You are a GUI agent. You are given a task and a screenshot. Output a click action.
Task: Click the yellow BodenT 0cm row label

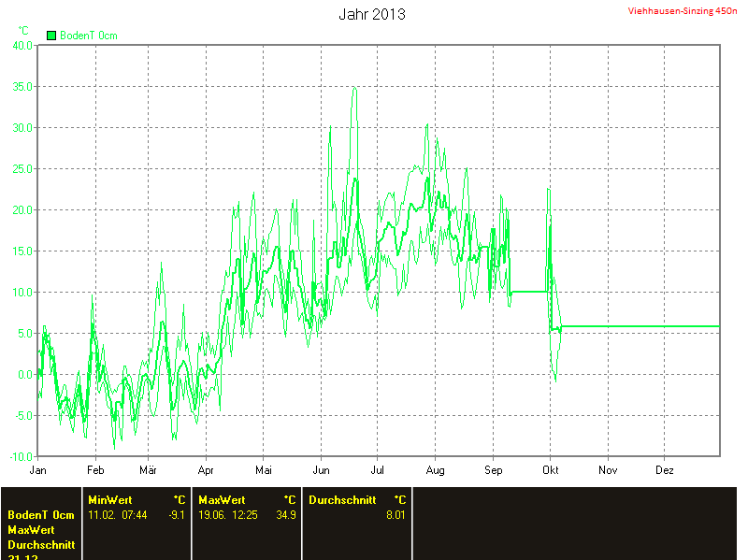pyautogui.click(x=40, y=515)
